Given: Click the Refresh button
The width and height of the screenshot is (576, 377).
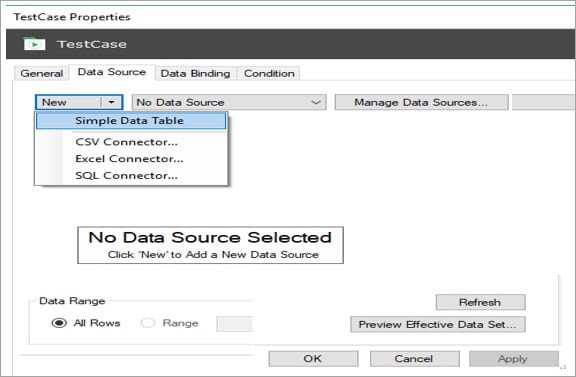Looking at the screenshot, I should pyautogui.click(x=480, y=302).
